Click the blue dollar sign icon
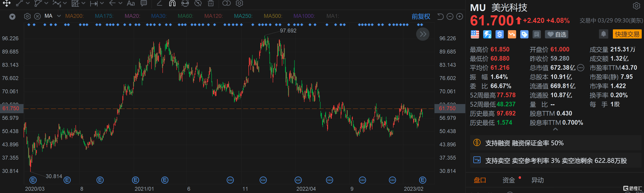 (499, 34)
